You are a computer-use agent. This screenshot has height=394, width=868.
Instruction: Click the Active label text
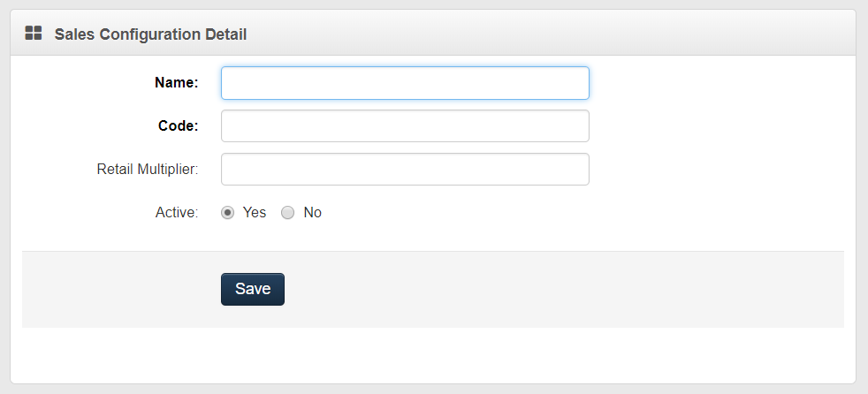177,213
